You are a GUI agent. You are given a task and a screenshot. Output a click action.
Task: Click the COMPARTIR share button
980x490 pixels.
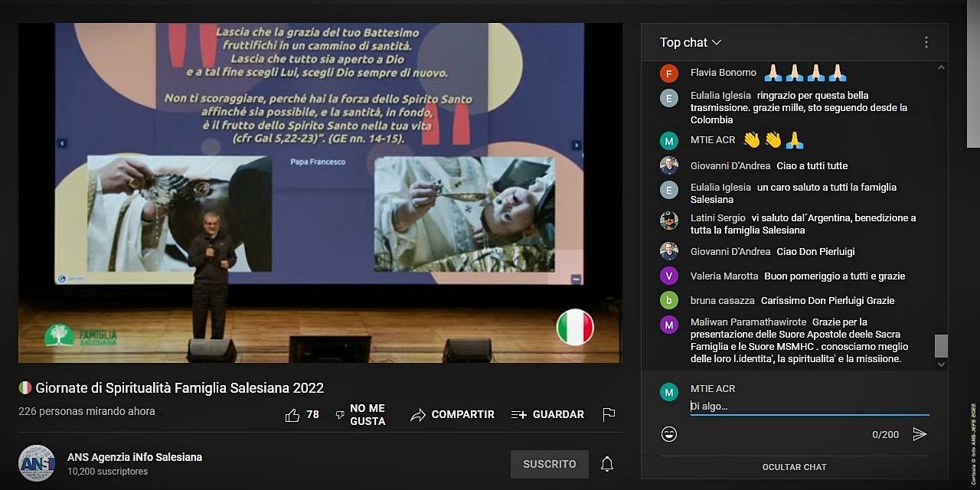(452, 415)
